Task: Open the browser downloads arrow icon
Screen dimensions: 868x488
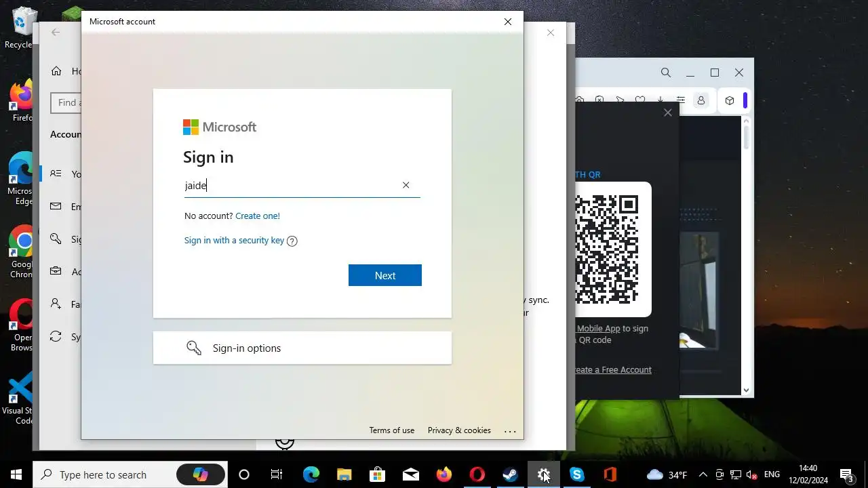Action: coord(660,100)
